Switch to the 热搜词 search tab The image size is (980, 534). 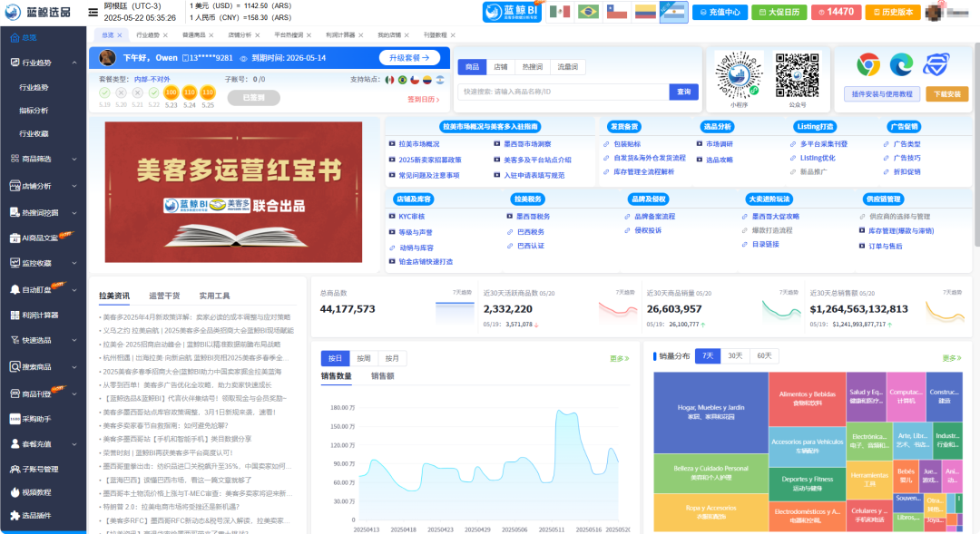coord(533,67)
